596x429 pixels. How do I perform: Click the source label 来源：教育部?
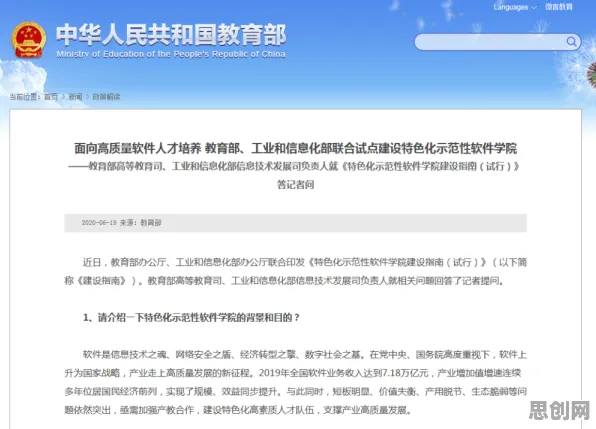tap(141, 223)
